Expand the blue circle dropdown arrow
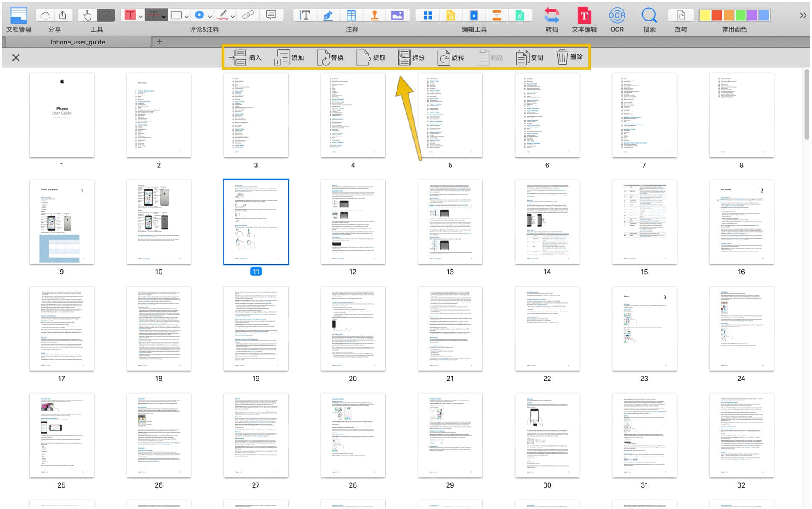The image size is (812, 509). (210, 17)
